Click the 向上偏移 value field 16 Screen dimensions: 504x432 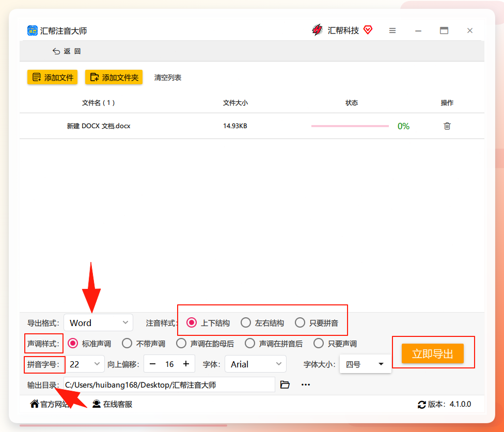(x=169, y=364)
